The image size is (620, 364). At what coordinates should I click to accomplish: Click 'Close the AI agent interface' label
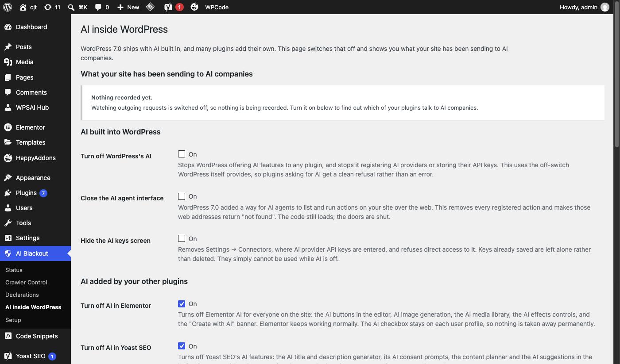pos(122,198)
